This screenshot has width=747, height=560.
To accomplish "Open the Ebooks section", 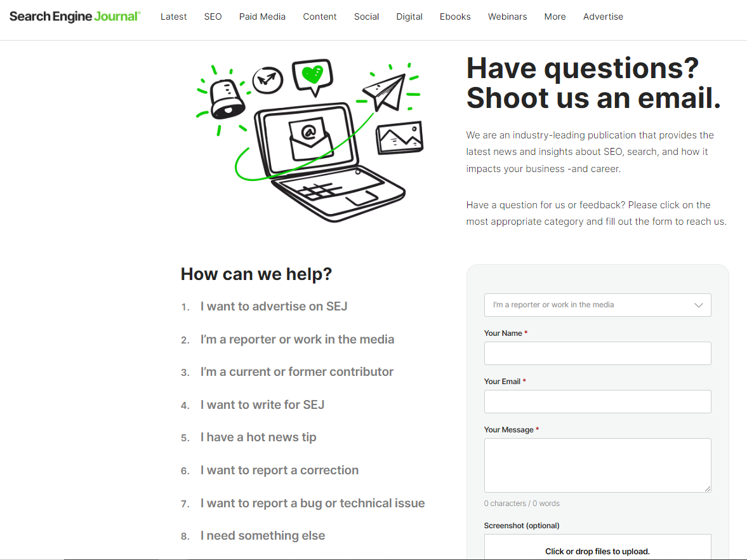I will (x=455, y=17).
